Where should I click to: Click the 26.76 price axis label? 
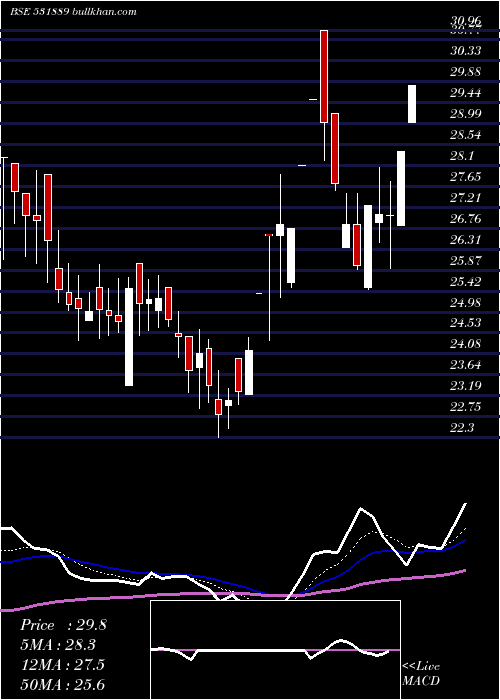click(466, 219)
